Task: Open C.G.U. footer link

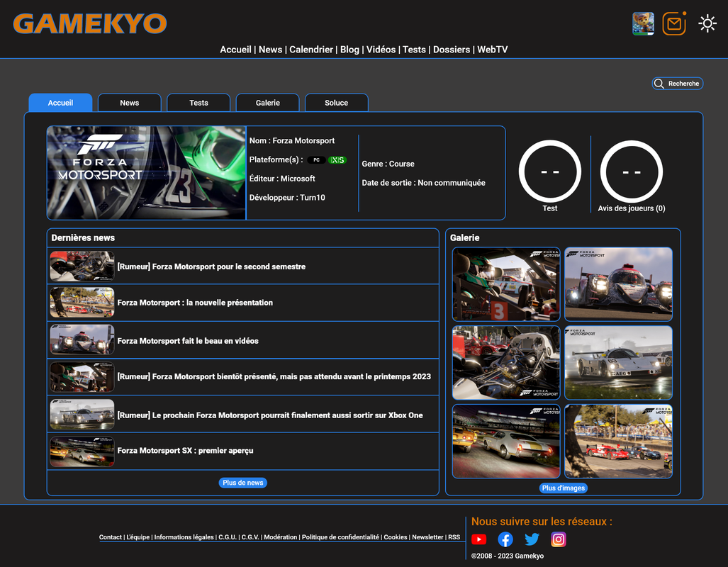Action: coord(228,537)
